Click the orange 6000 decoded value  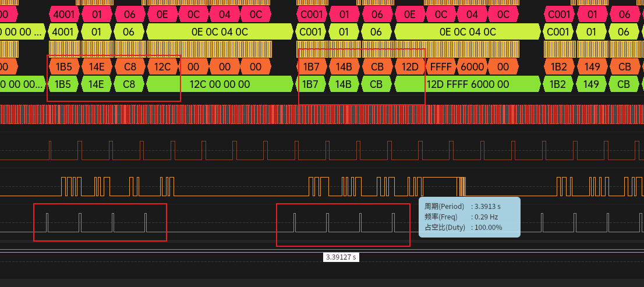tap(472, 67)
